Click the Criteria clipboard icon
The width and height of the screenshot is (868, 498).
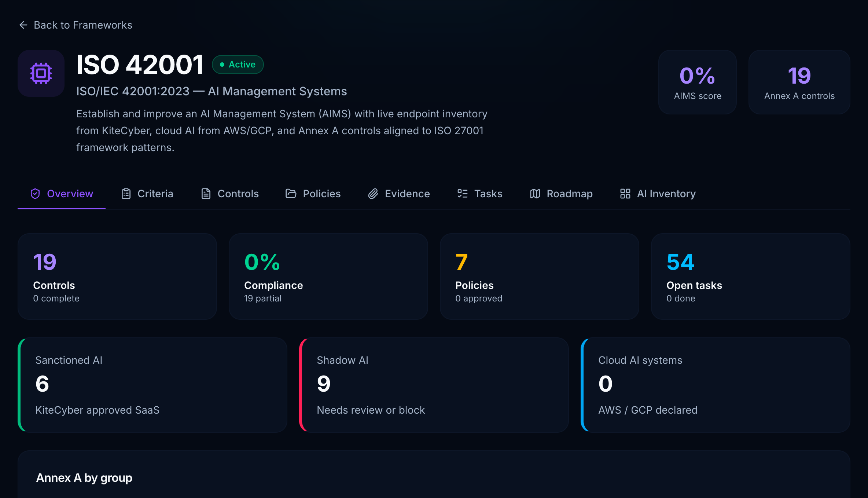pos(126,194)
